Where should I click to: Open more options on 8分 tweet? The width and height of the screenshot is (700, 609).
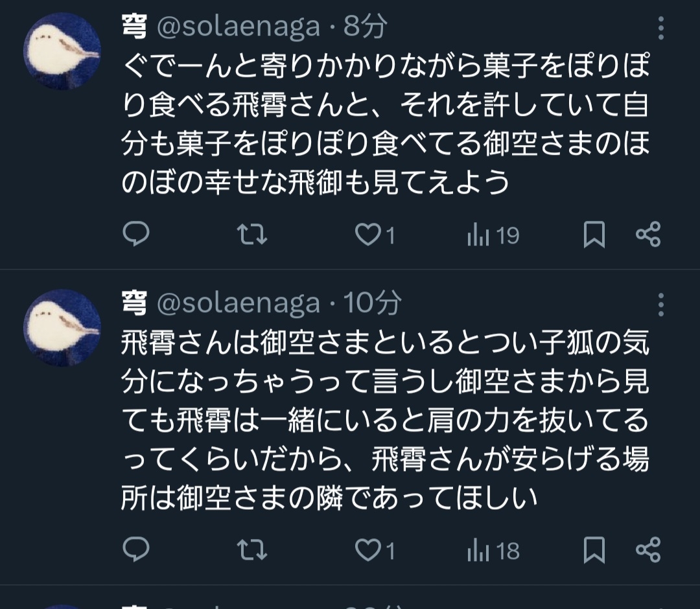point(660,29)
